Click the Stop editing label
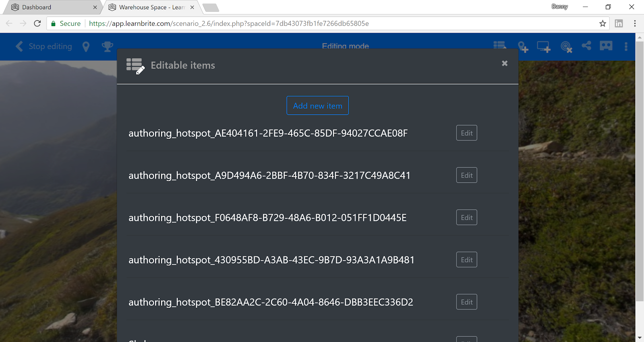The height and width of the screenshot is (342, 644). click(50, 46)
